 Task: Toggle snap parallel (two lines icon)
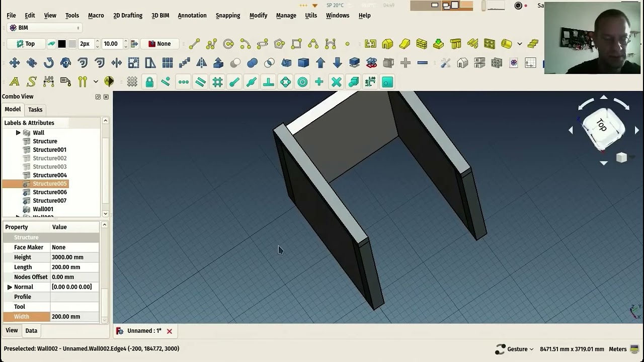click(200, 82)
